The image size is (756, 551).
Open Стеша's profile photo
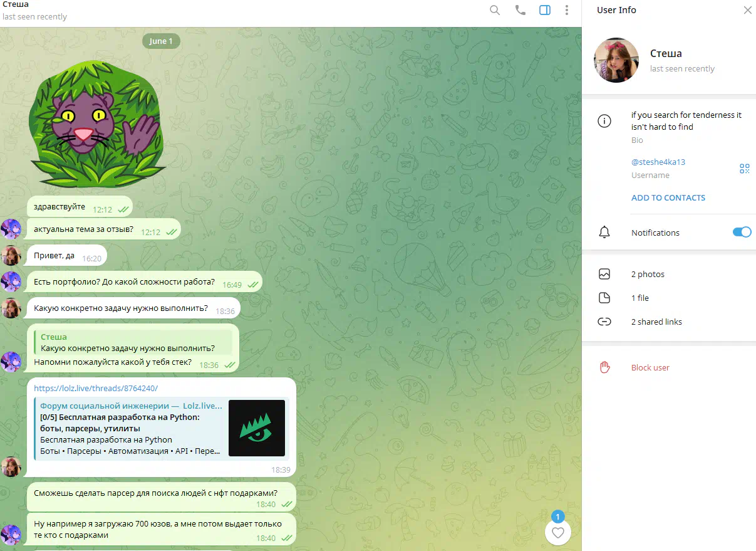click(616, 60)
